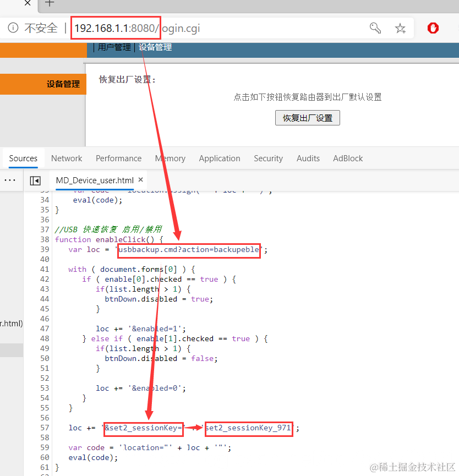Click line number 57 in the gutter
459x476 pixels.
point(45,428)
